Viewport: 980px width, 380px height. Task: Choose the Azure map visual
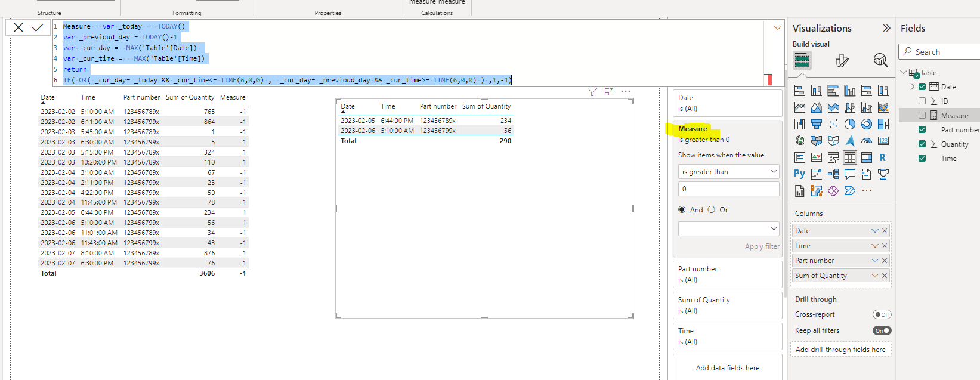point(850,141)
